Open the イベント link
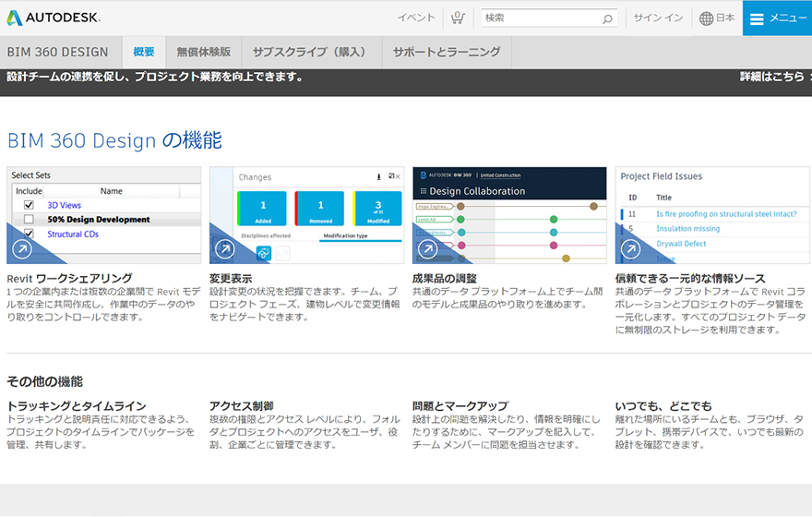 pyautogui.click(x=416, y=18)
